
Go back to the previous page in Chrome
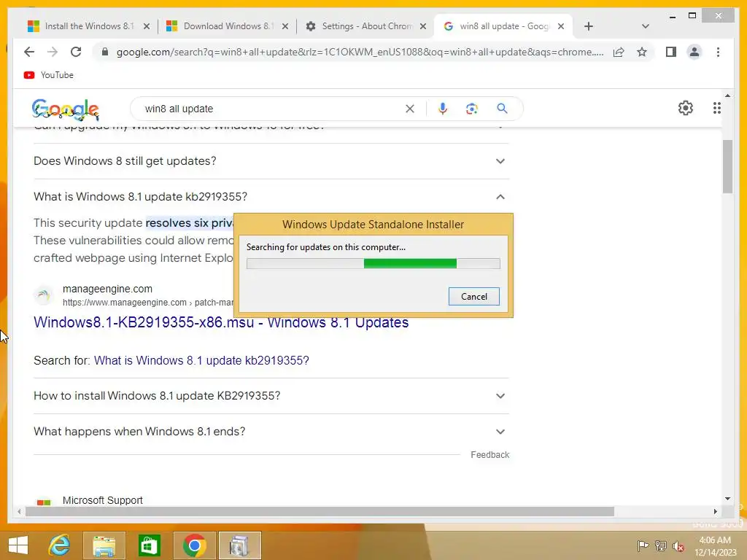pos(29,52)
